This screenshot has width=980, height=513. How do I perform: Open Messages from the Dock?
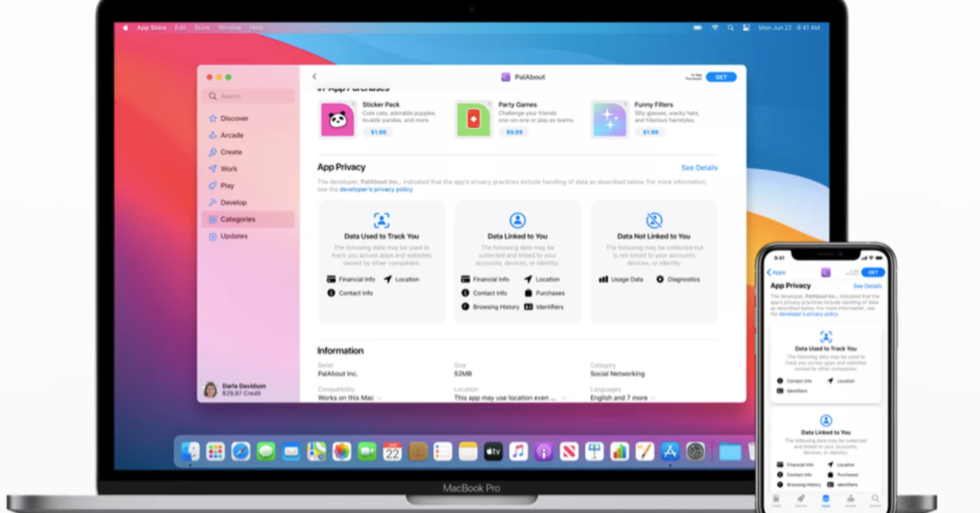266,451
